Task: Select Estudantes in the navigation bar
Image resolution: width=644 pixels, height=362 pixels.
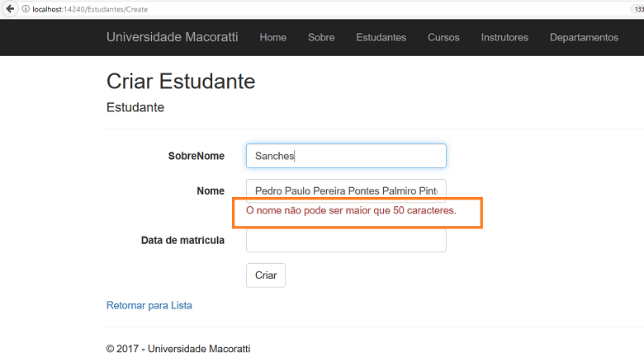Action: pos(381,37)
